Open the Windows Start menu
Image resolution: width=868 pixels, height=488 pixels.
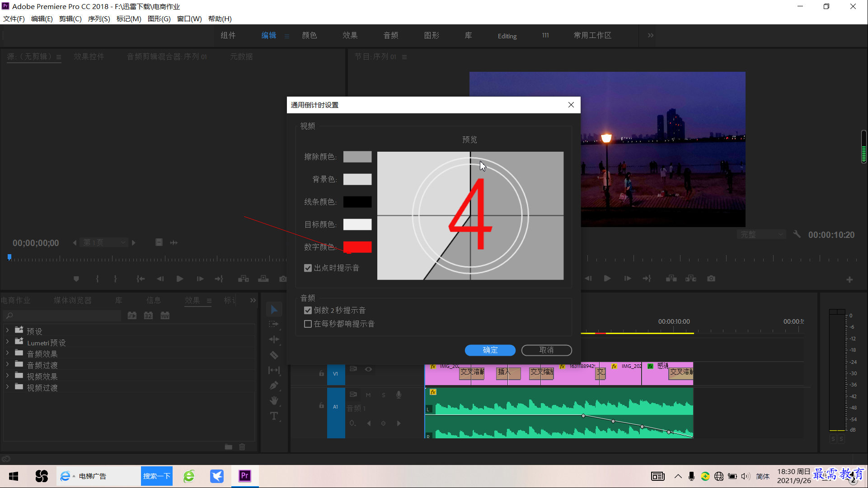coord(14,476)
